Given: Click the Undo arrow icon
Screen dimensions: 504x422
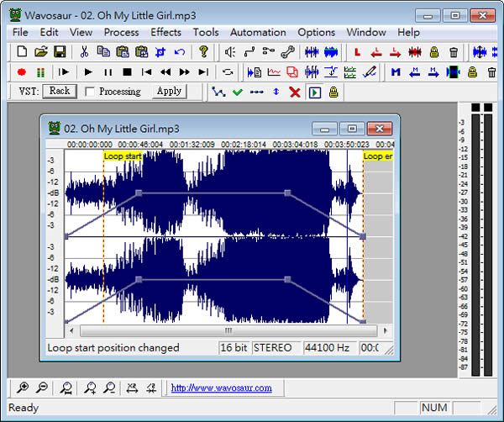Looking at the screenshot, I should (x=179, y=52).
